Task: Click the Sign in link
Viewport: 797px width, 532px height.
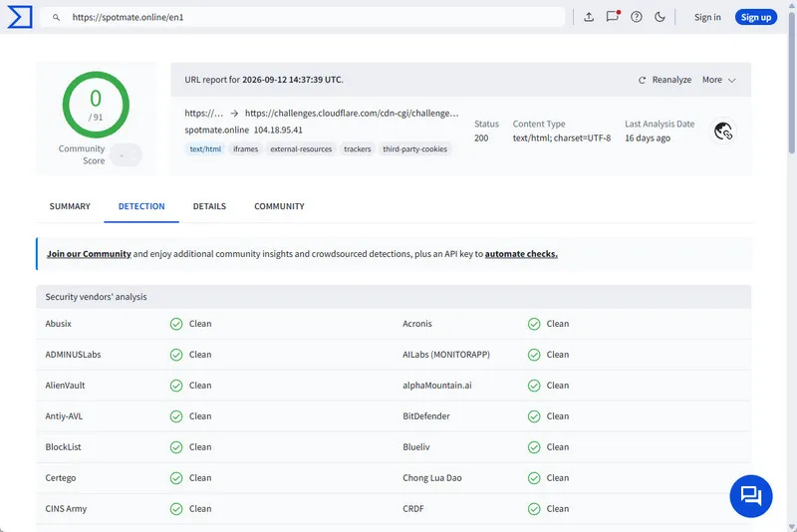Action: 707,17
